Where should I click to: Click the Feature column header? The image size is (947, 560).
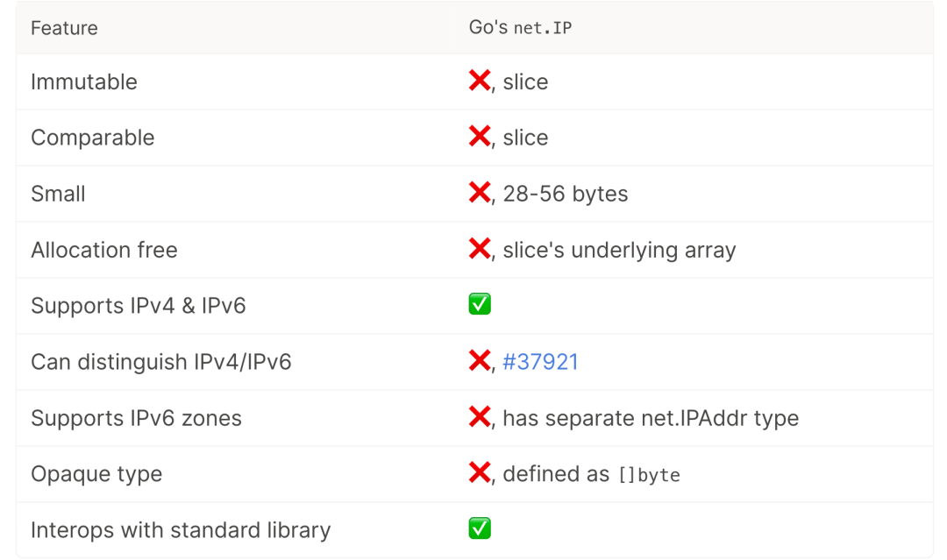(64, 28)
